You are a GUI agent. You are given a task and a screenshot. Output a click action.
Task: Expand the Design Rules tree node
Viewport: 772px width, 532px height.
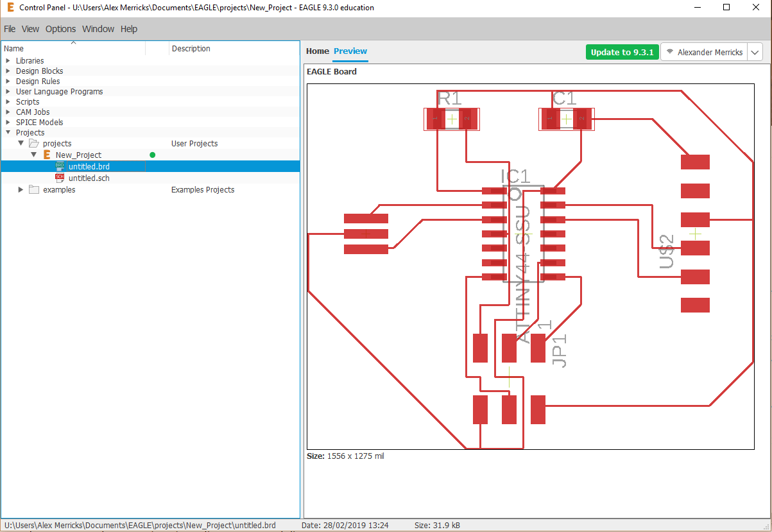(8, 82)
